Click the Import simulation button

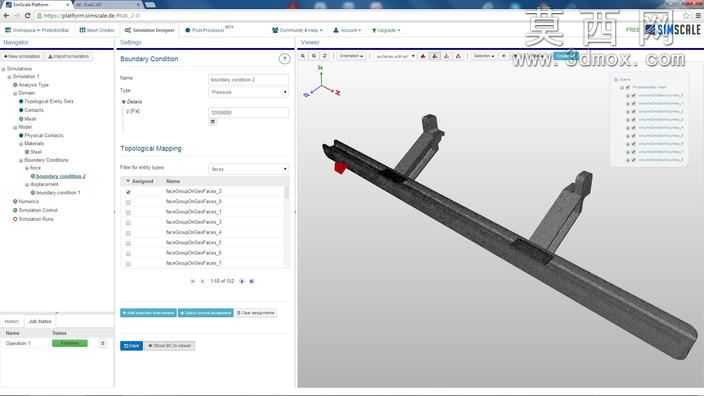69,57
